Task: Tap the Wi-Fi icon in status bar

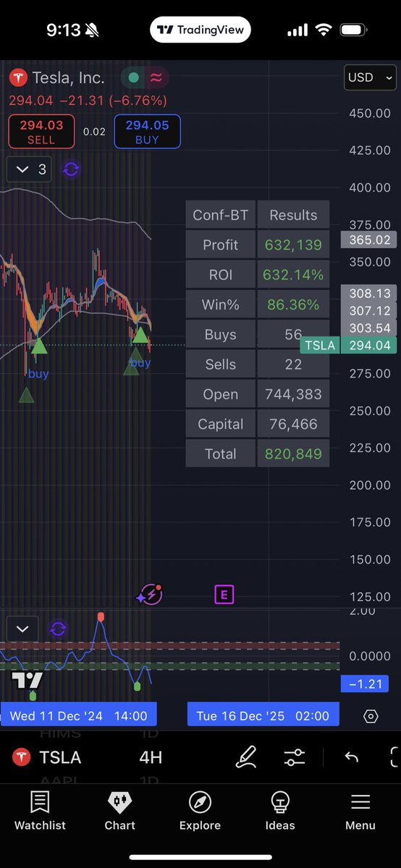Action: [x=324, y=30]
